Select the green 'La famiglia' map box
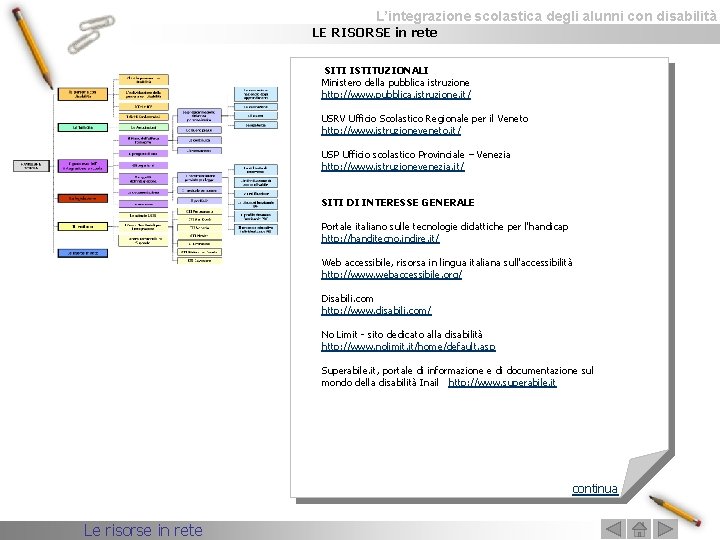The width and height of the screenshot is (720, 540). (83, 127)
